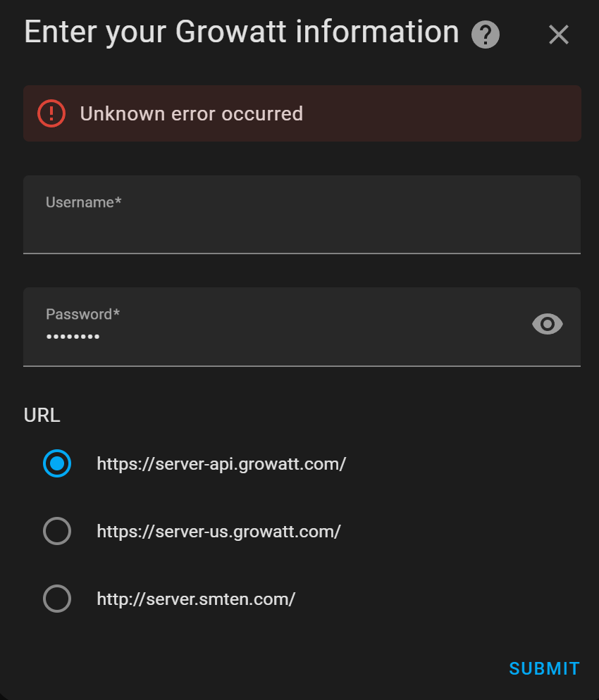Click the error alert circle icon
Screen dimensions: 599x700
[50, 113]
